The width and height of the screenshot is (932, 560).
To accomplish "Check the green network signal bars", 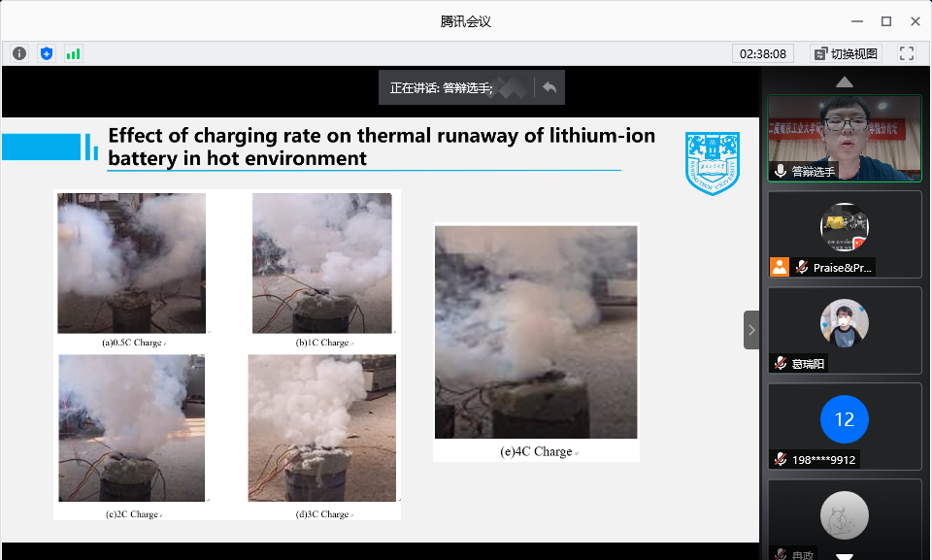I will (x=74, y=53).
